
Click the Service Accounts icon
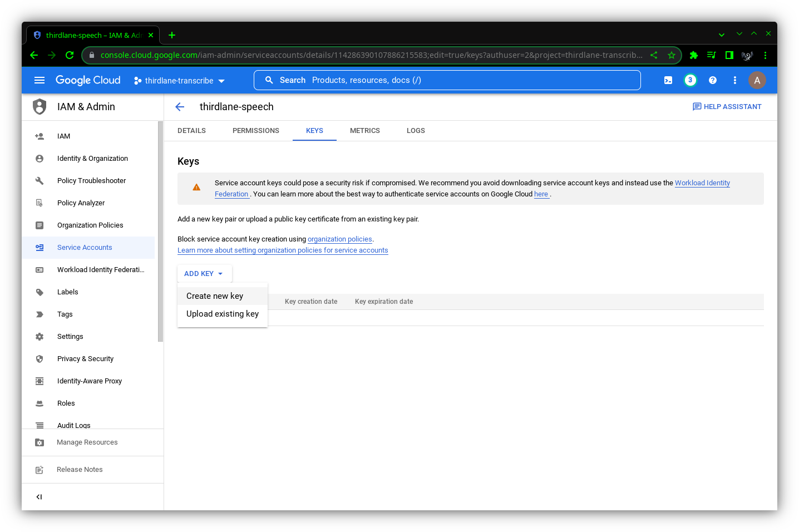(40, 248)
